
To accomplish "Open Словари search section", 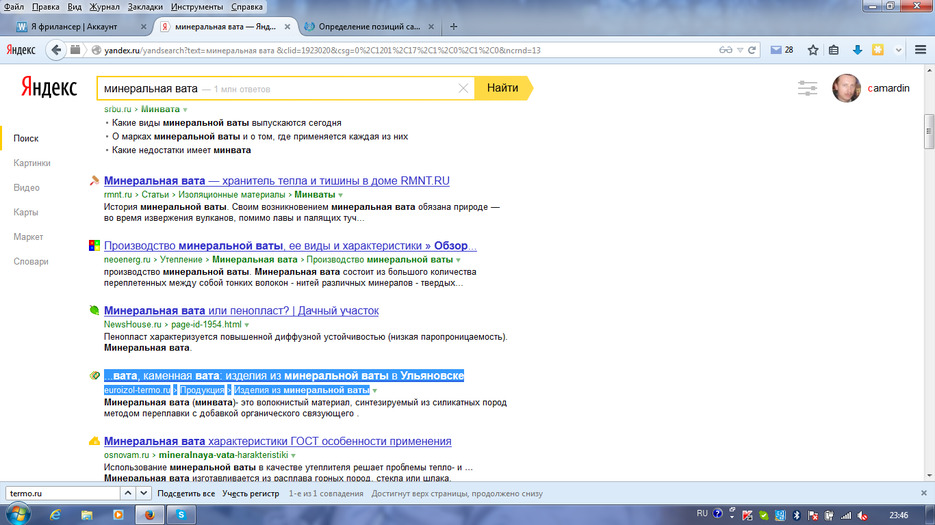I will 30,261.
